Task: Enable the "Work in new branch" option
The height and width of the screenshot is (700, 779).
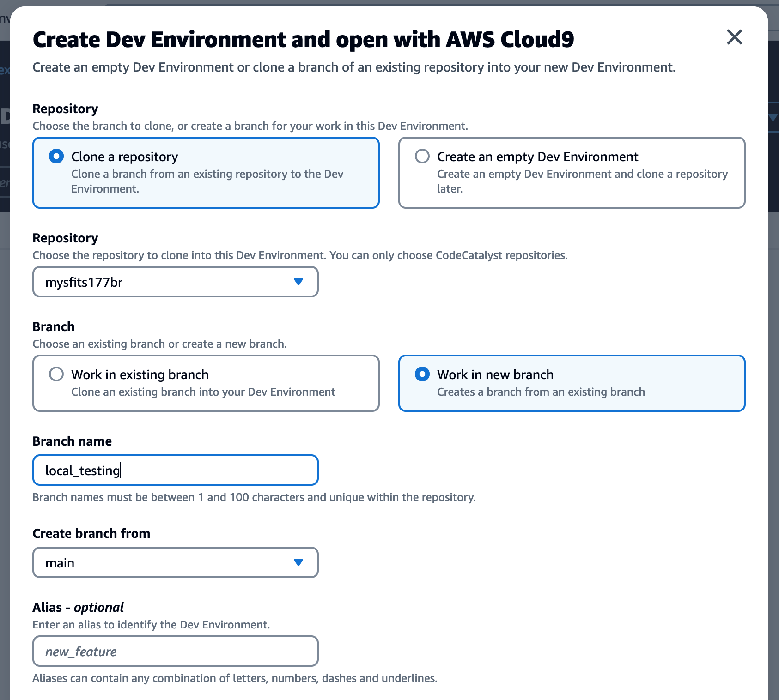Action: (422, 374)
